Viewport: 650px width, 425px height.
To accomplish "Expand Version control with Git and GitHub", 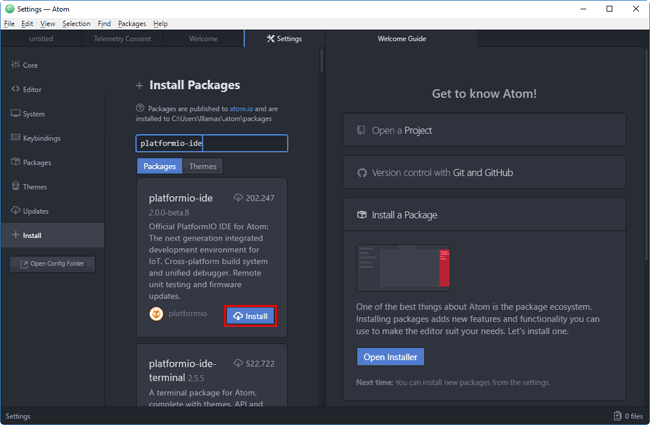I will (484, 172).
